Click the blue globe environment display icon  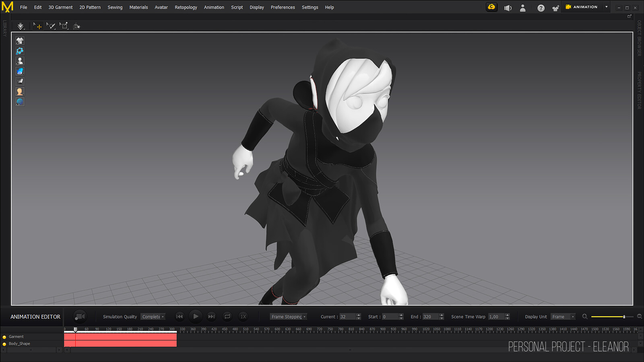click(x=20, y=102)
